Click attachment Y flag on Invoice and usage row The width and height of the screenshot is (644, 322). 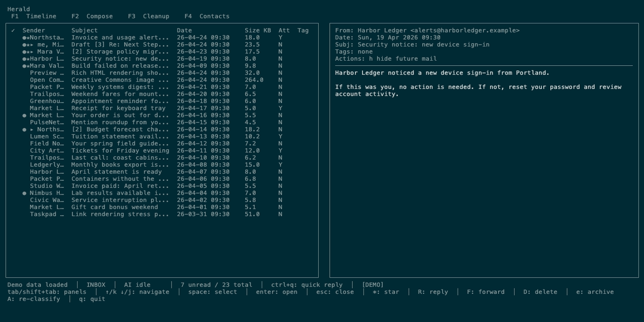coord(280,38)
